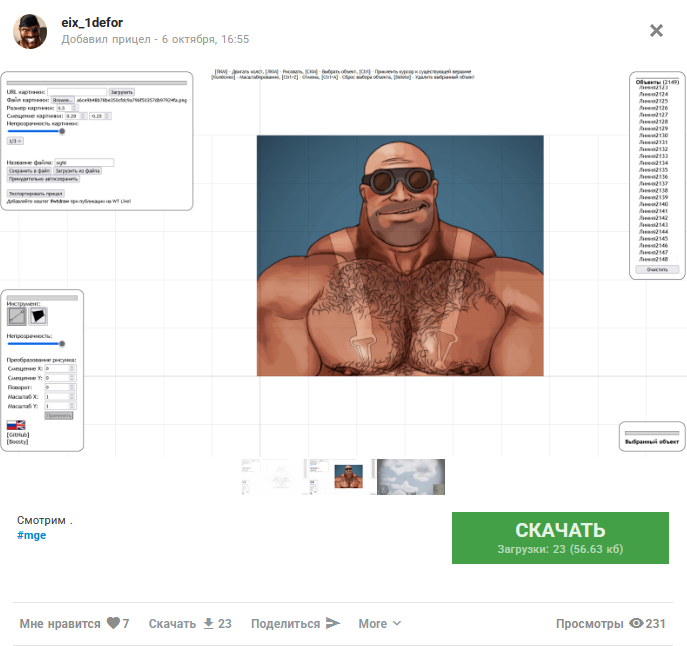The width and height of the screenshot is (687, 646).
Task: Like the post via Мне нравится heart
Action: 113,623
